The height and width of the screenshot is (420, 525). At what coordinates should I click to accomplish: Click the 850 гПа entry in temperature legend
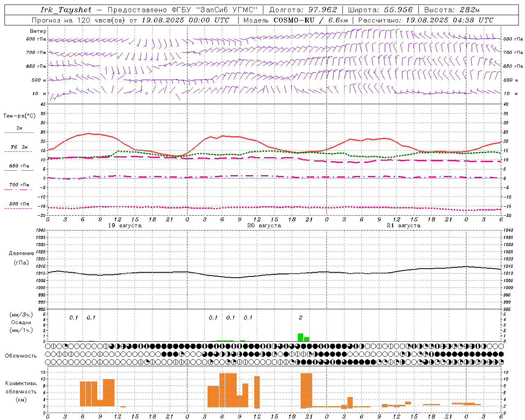tap(19, 166)
